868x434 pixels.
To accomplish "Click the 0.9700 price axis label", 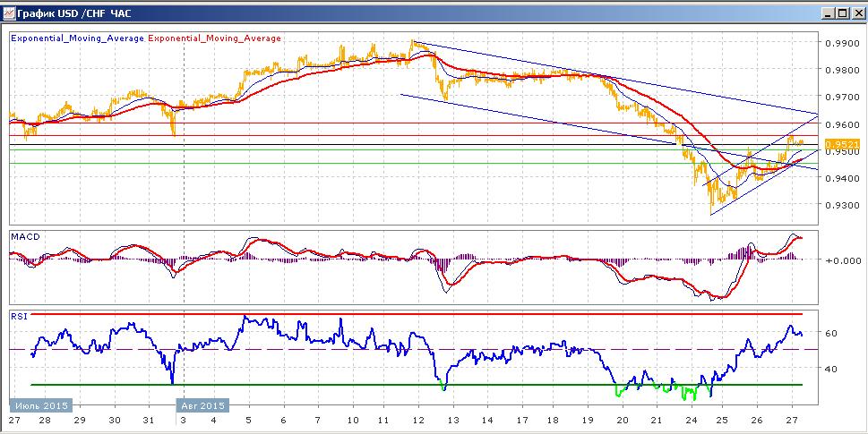I will click(x=841, y=97).
